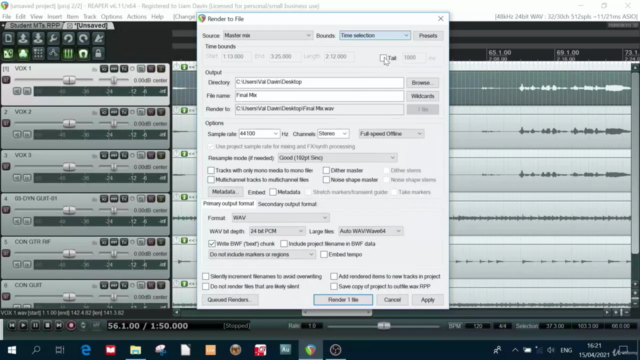Toggle the metronome toolbar icon
Screen dimensions: 640x360
[98, 38]
